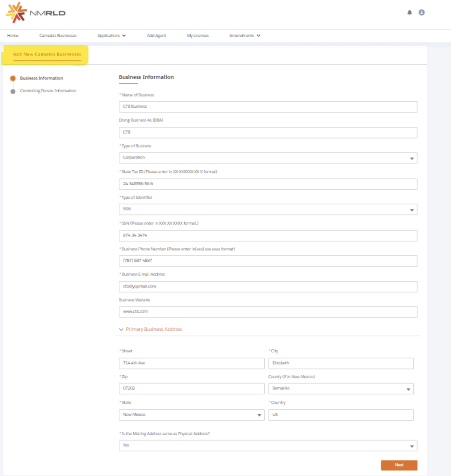Open the Add Agent menu item
The width and height of the screenshot is (451, 476).
156,36
